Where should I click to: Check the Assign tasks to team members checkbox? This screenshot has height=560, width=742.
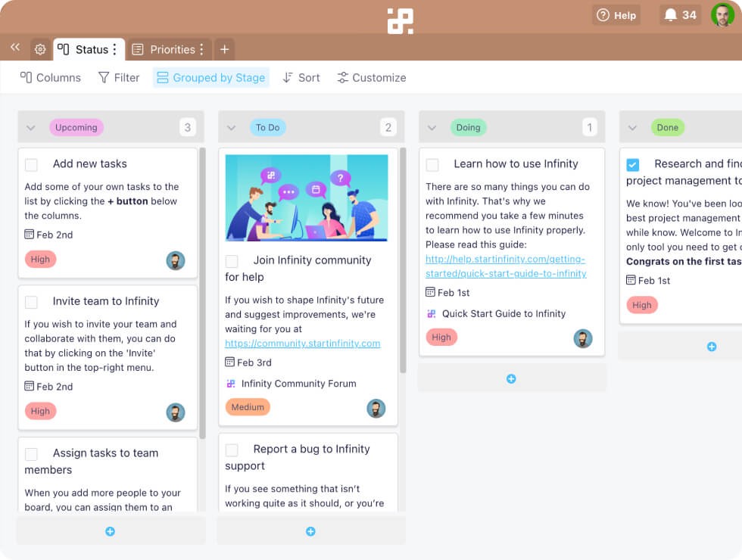click(x=31, y=454)
